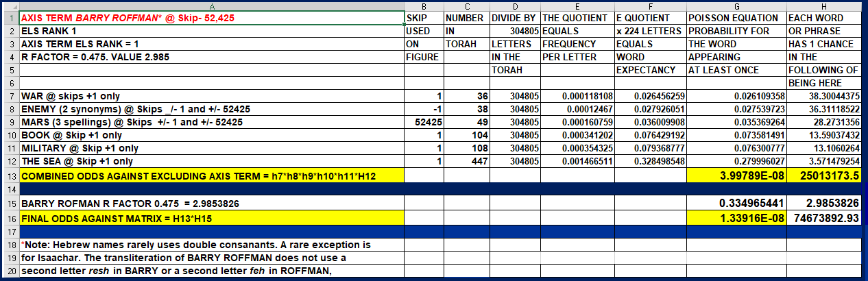
Task: Click the 447 cell in THE SEA row
Action: pos(466,161)
